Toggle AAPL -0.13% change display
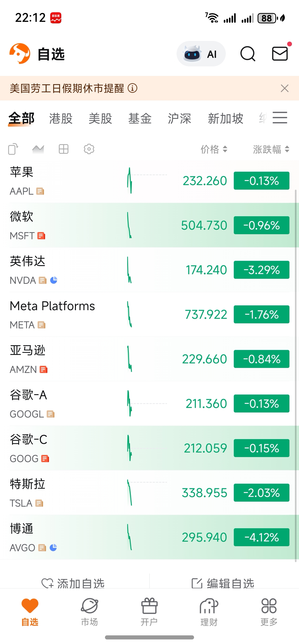The image size is (299, 644). [262, 181]
